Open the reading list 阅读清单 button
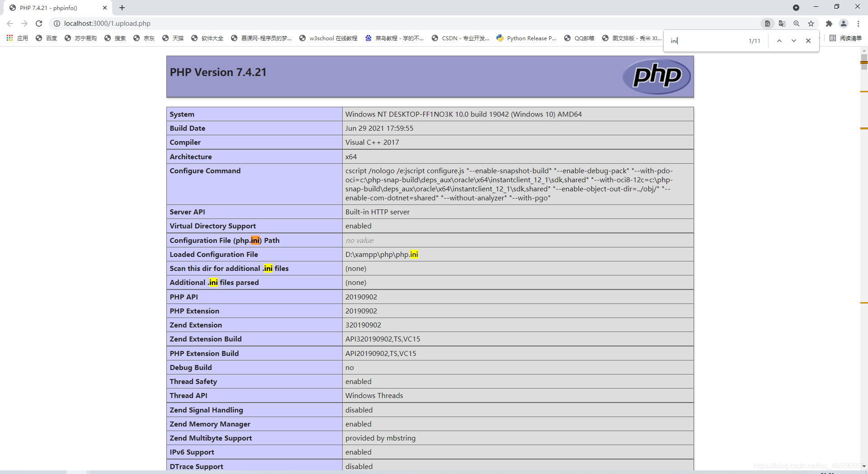 [846, 38]
